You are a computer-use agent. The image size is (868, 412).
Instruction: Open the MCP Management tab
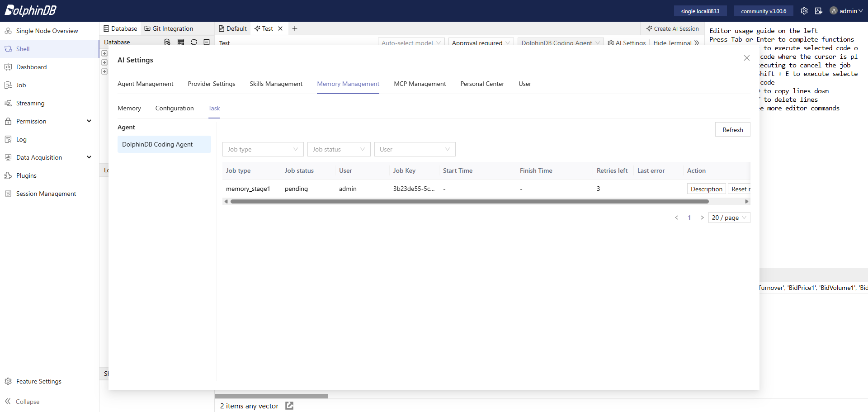coord(420,84)
